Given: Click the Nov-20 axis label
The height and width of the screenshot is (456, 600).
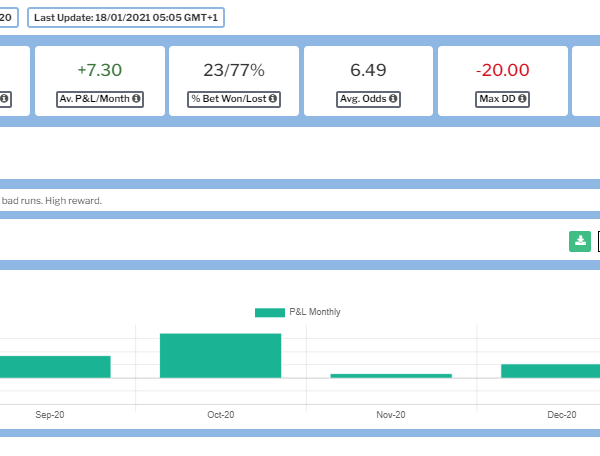Looking at the screenshot, I should (391, 415).
